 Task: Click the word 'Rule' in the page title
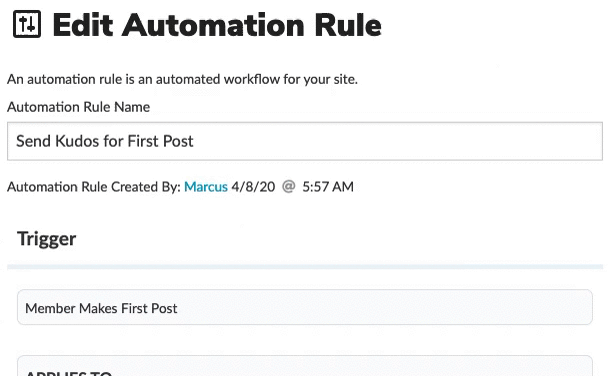348,25
